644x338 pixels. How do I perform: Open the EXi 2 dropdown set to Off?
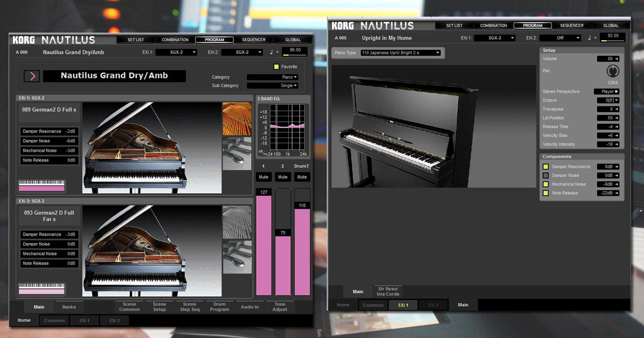click(x=560, y=38)
